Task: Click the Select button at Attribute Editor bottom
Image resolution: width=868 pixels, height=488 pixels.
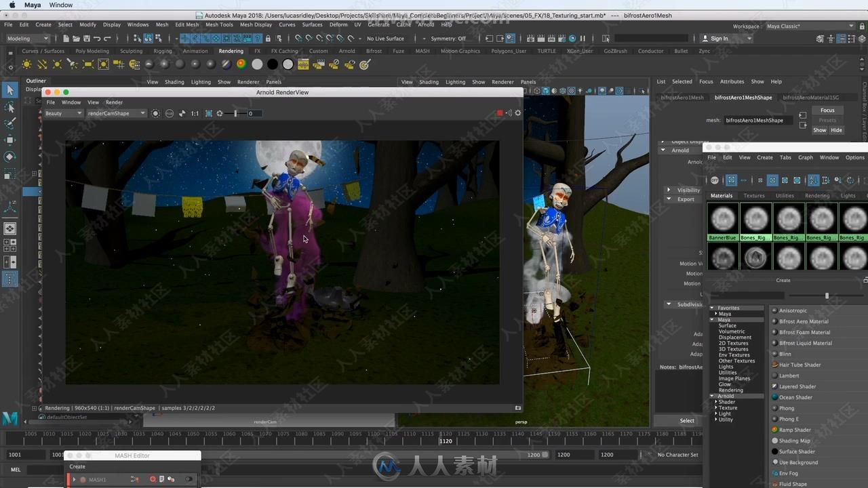Action: pyautogui.click(x=687, y=421)
